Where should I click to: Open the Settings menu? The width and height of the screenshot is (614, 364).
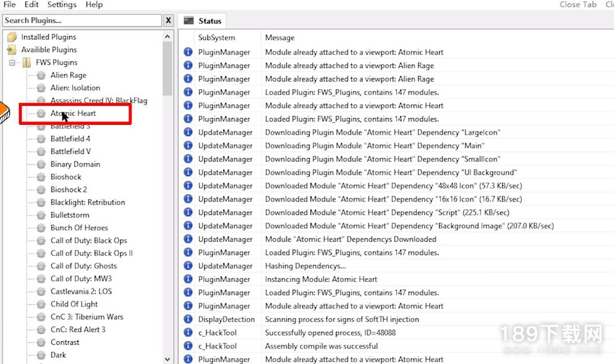pyautogui.click(x=62, y=4)
